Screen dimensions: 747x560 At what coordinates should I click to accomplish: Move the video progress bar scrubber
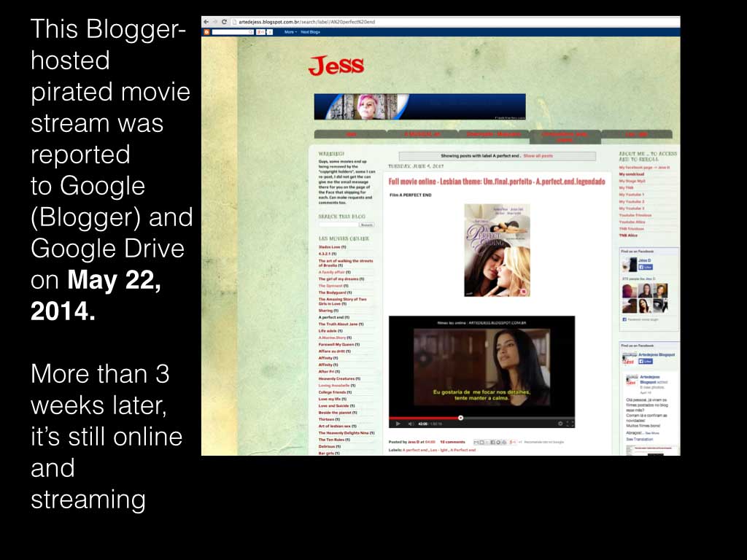point(461,418)
